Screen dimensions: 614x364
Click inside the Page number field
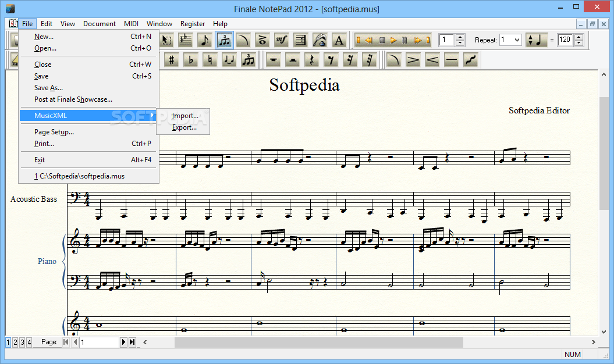(99, 342)
